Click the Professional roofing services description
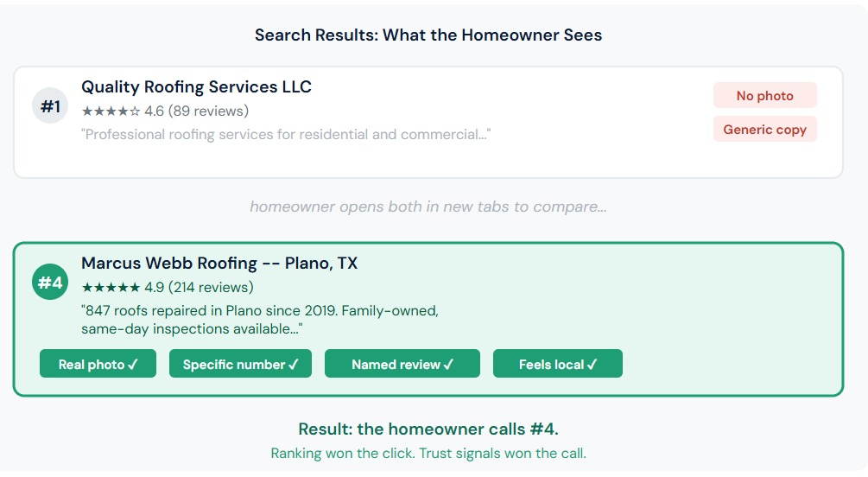Image resolution: width=868 pixels, height=477 pixels. coord(286,135)
